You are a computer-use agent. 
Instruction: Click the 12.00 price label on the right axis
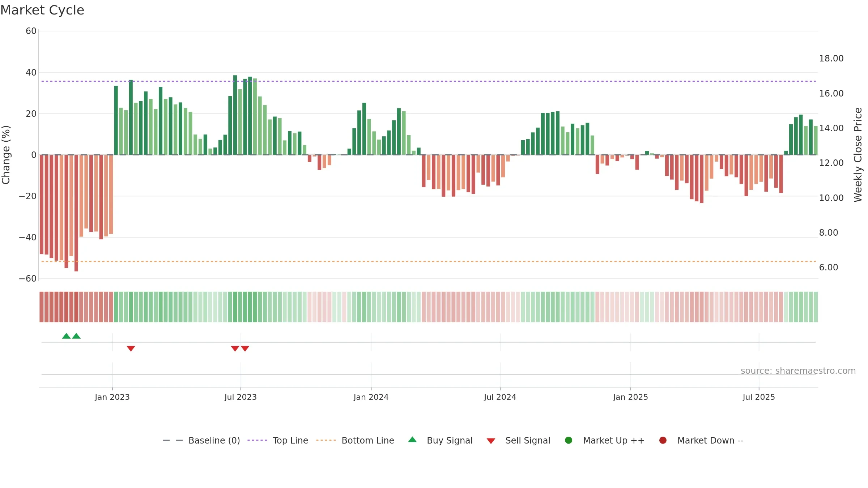coord(831,163)
